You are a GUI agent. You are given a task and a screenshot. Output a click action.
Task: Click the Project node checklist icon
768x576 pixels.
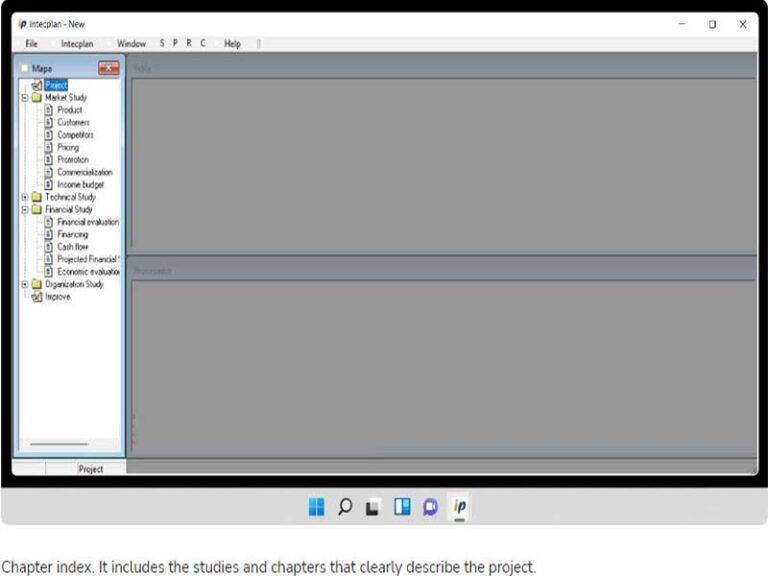coord(37,85)
